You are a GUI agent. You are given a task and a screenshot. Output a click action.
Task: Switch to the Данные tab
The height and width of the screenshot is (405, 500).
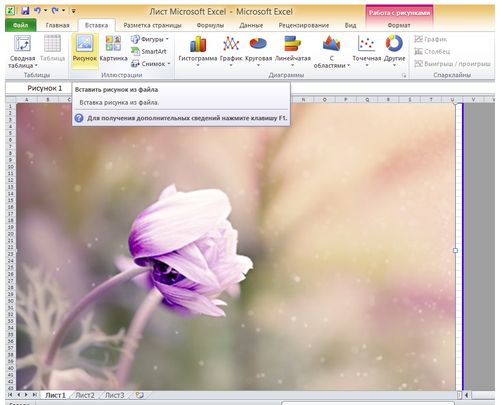[251, 25]
